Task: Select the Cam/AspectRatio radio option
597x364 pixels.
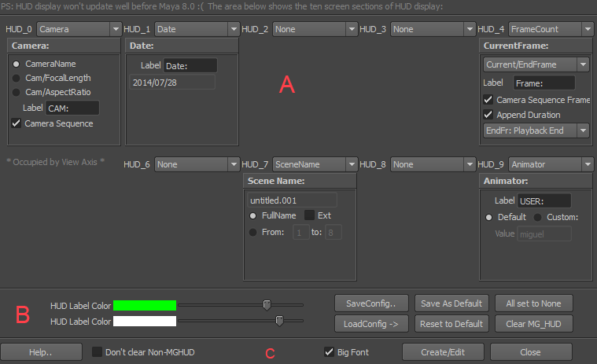Action: 16,93
